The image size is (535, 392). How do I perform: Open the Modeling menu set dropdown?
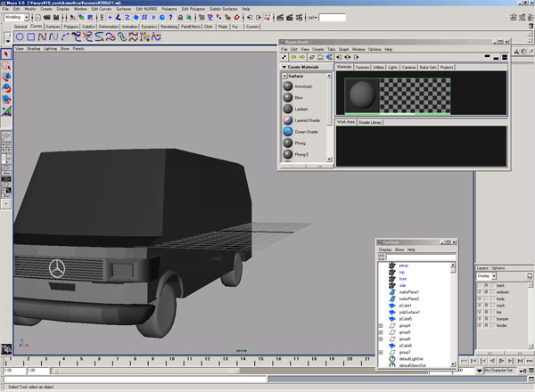tap(26, 17)
